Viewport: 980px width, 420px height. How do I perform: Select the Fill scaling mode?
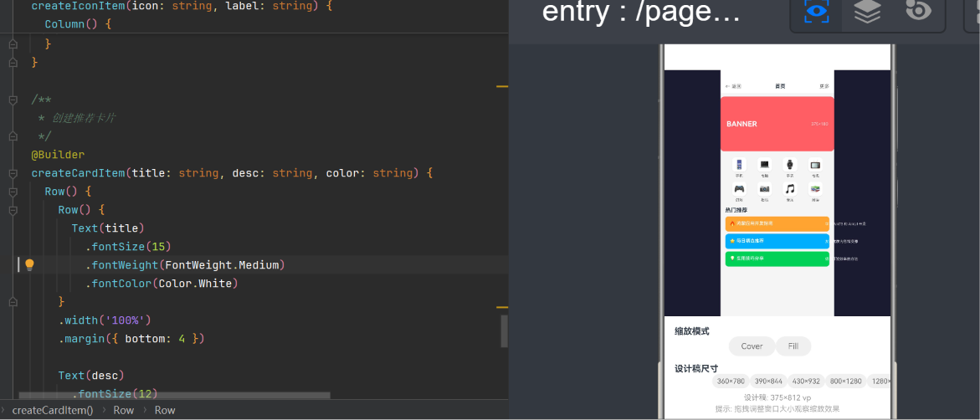tap(793, 346)
